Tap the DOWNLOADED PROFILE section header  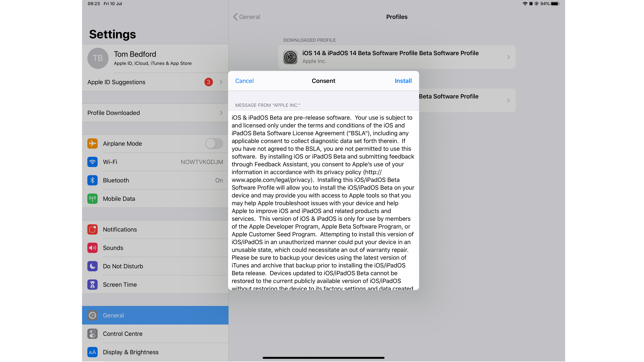[x=309, y=40]
